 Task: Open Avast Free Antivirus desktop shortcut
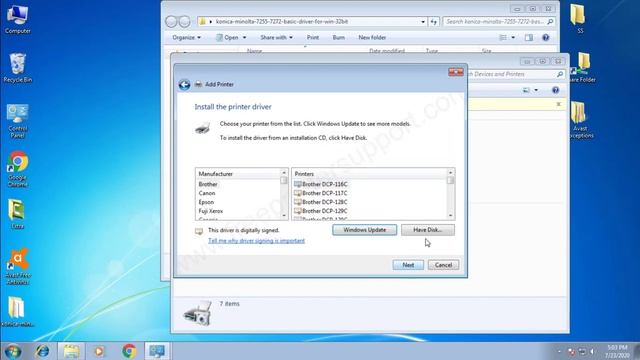18,266
